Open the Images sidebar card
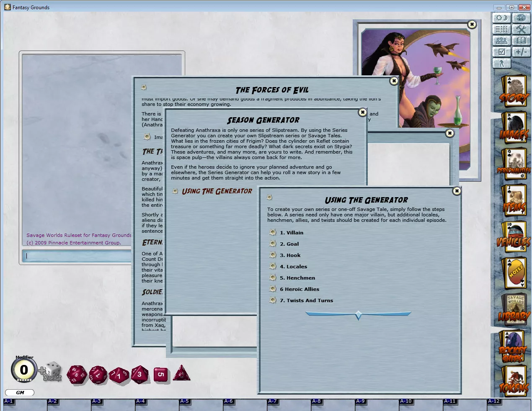 514,128
